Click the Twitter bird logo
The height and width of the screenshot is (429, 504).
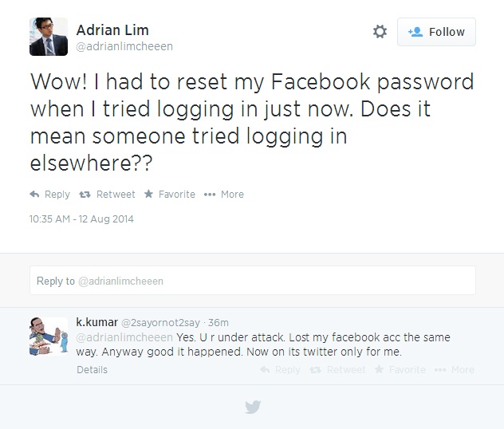pyautogui.click(x=253, y=407)
